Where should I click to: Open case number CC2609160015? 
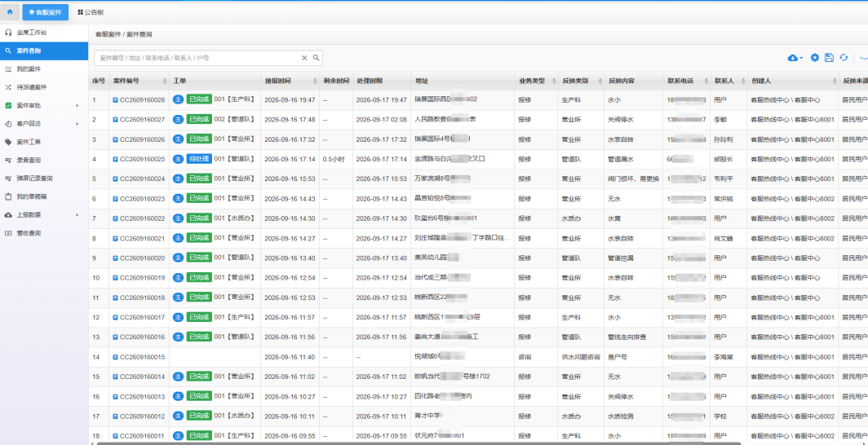tap(142, 357)
